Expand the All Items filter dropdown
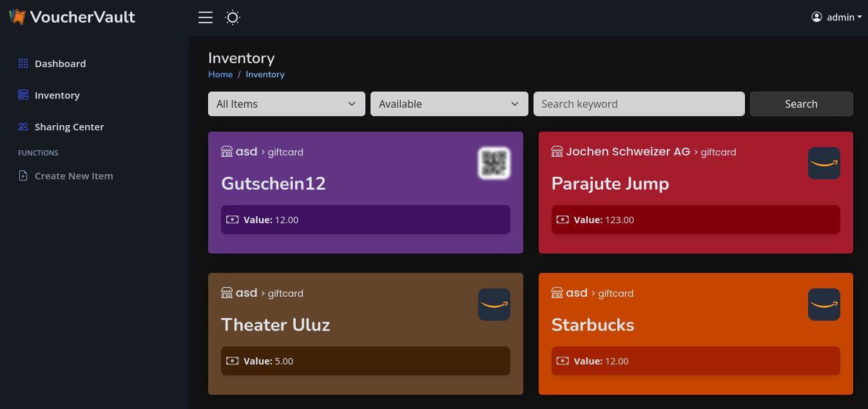This screenshot has height=409, width=868. (x=287, y=104)
